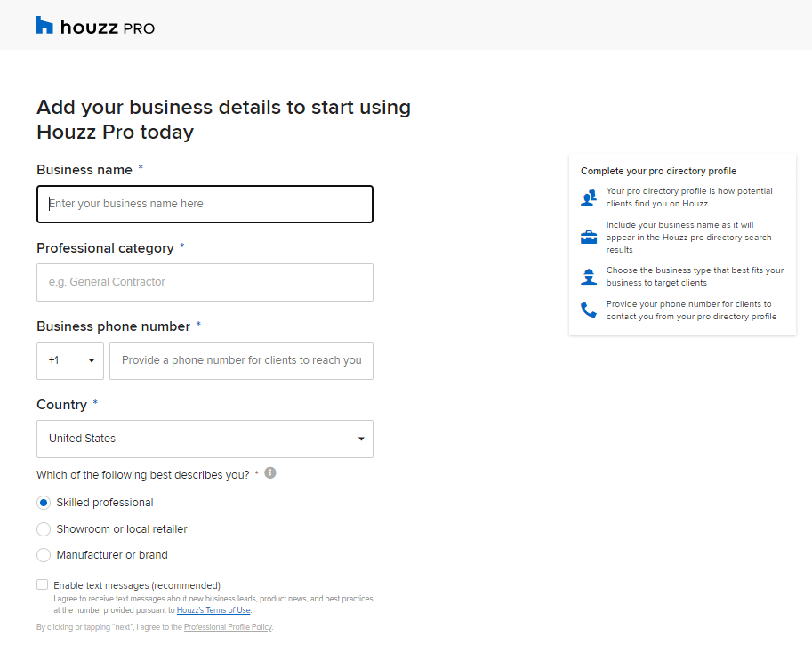Open the +1 country code dropdown

pyautogui.click(x=70, y=360)
